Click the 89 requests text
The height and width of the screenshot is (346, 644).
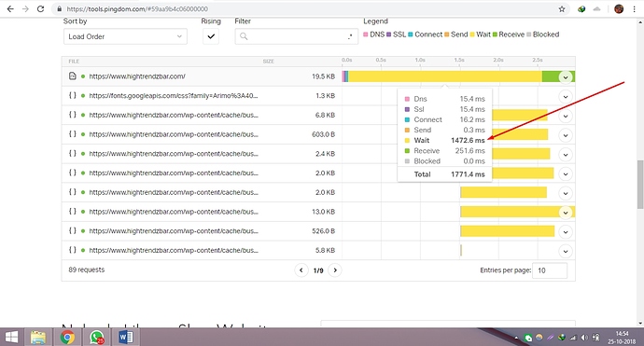[87, 270]
